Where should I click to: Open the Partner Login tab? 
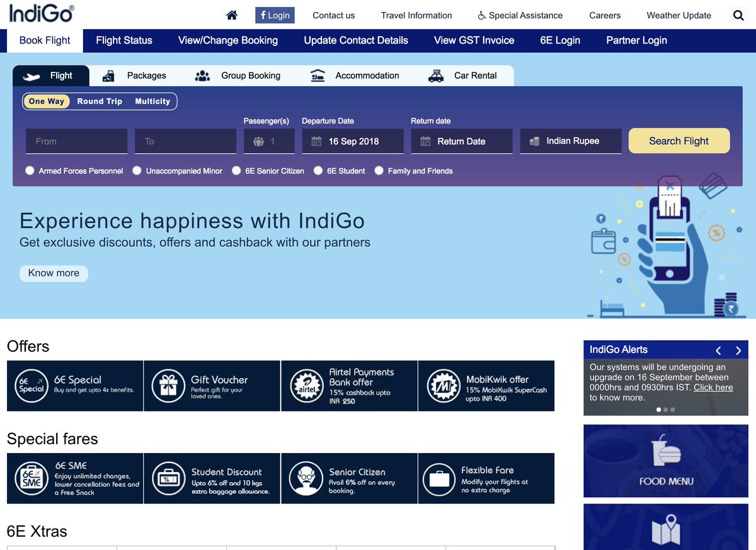pos(636,40)
